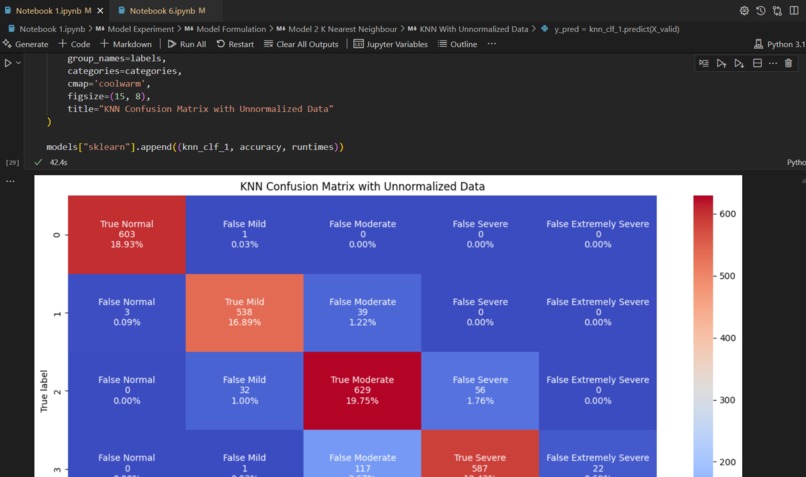Click True Moderate 629 cell

coord(362,390)
